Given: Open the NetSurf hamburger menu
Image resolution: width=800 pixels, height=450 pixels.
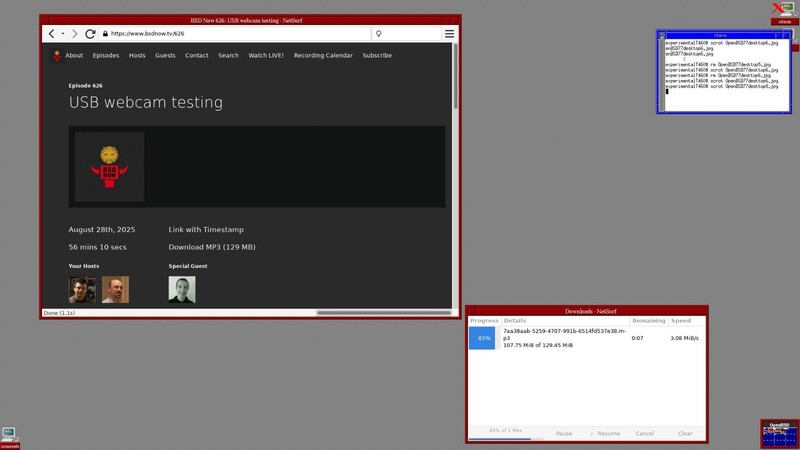Looking at the screenshot, I should click(449, 34).
